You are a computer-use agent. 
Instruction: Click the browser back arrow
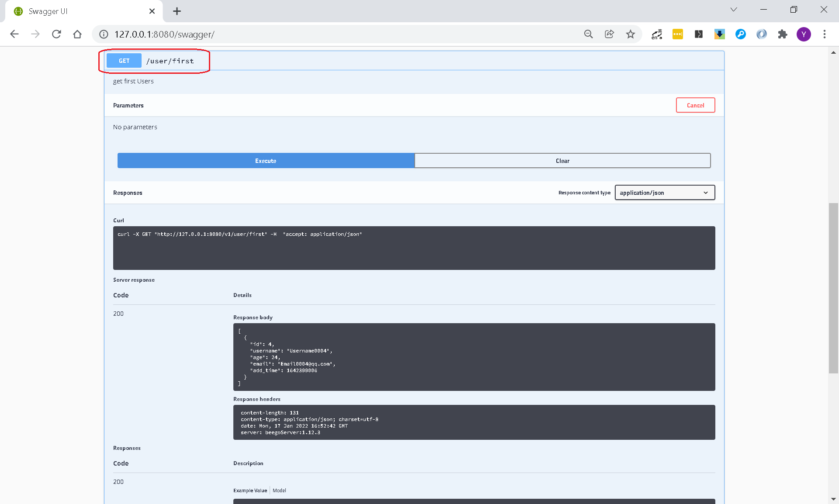pos(14,34)
